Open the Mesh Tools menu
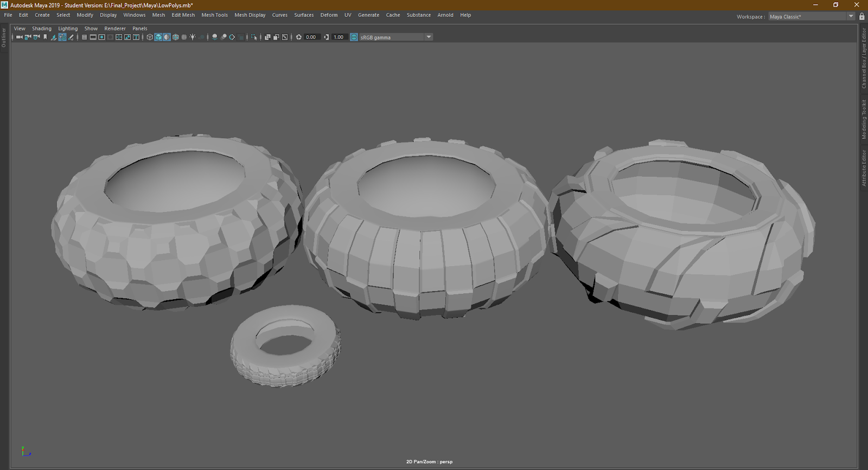 coord(214,15)
